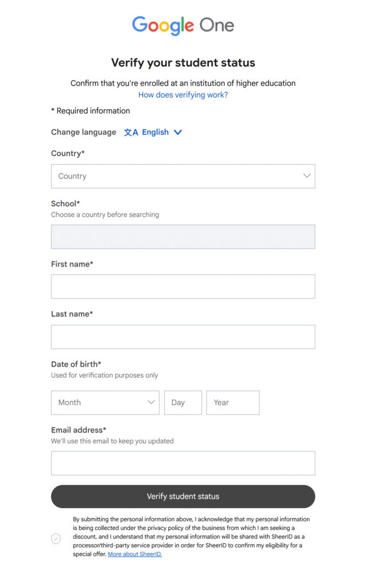368x588 pixels.
Task: Expand the Change language selector
Action: (x=153, y=132)
